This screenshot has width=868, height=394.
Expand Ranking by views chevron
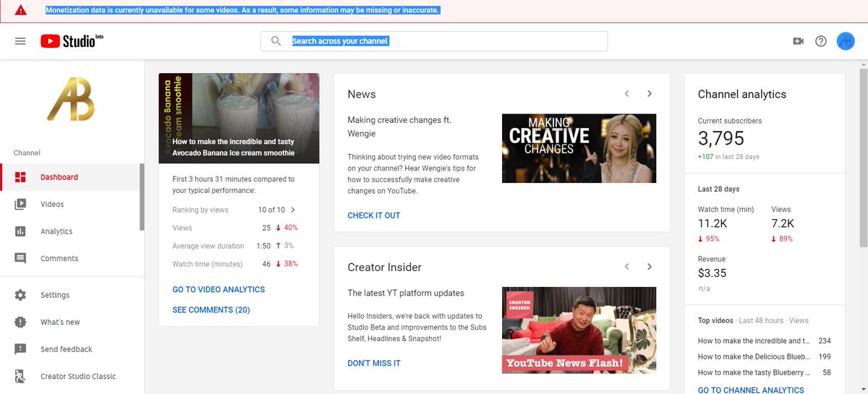click(x=293, y=210)
